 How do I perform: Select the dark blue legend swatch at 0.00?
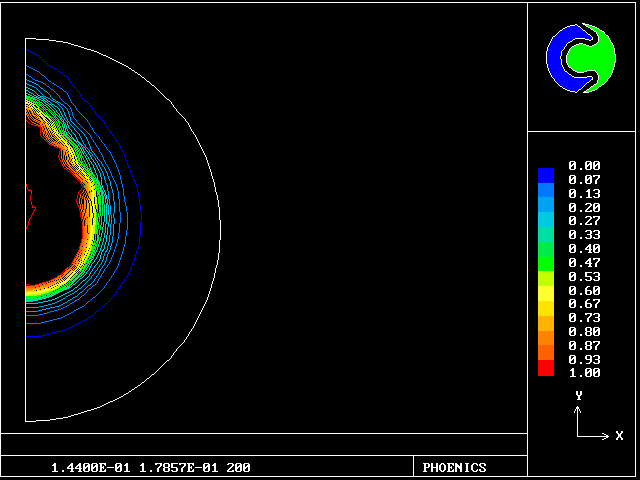coord(545,174)
